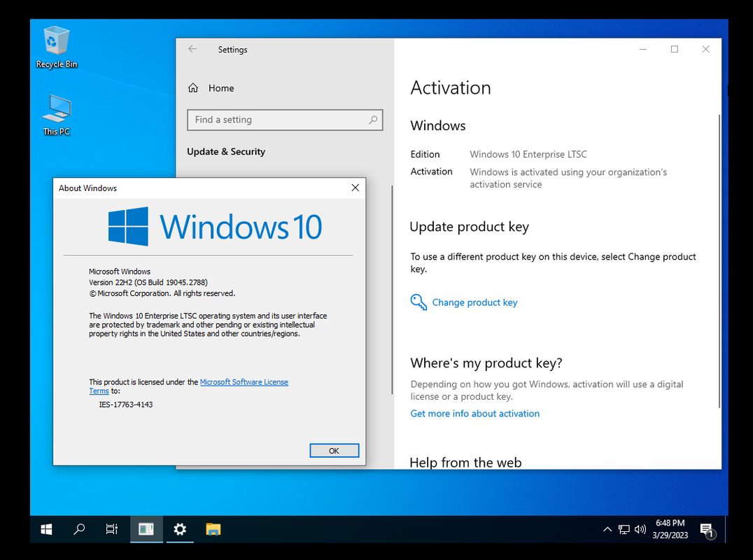
Task: Click the Windows 10 Enterprise LTSC edition value
Action: click(x=528, y=154)
